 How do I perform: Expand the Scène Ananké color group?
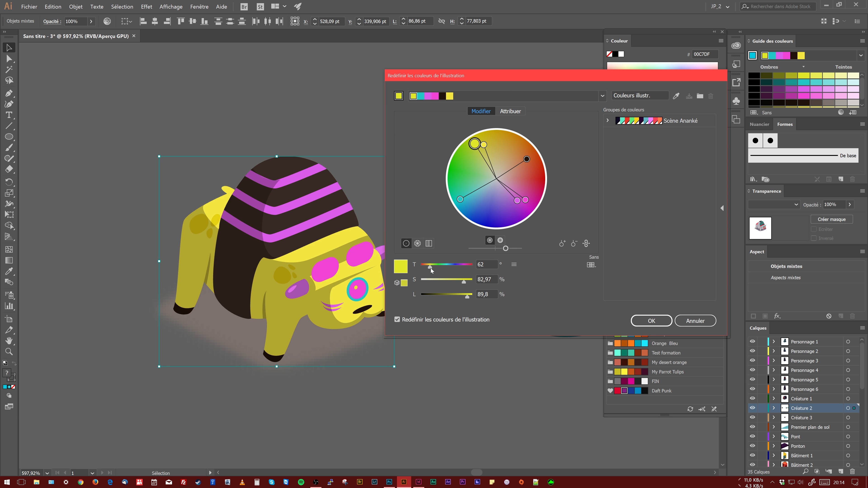click(x=607, y=120)
